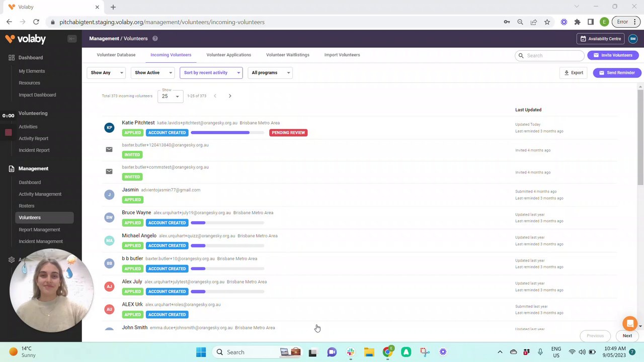This screenshot has height=362, width=644.
Task: Collapse the sidebar with arrow button
Action: [72, 39]
